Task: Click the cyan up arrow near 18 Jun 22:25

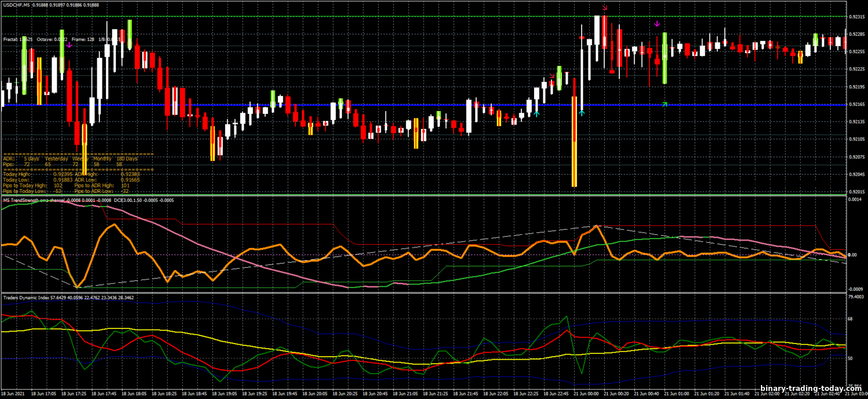Action: pos(537,114)
